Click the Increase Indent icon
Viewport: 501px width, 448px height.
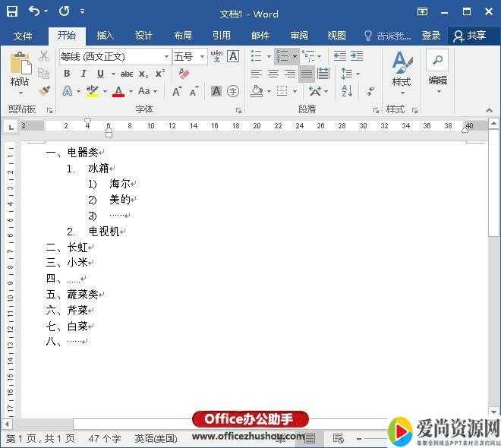[x=357, y=56]
